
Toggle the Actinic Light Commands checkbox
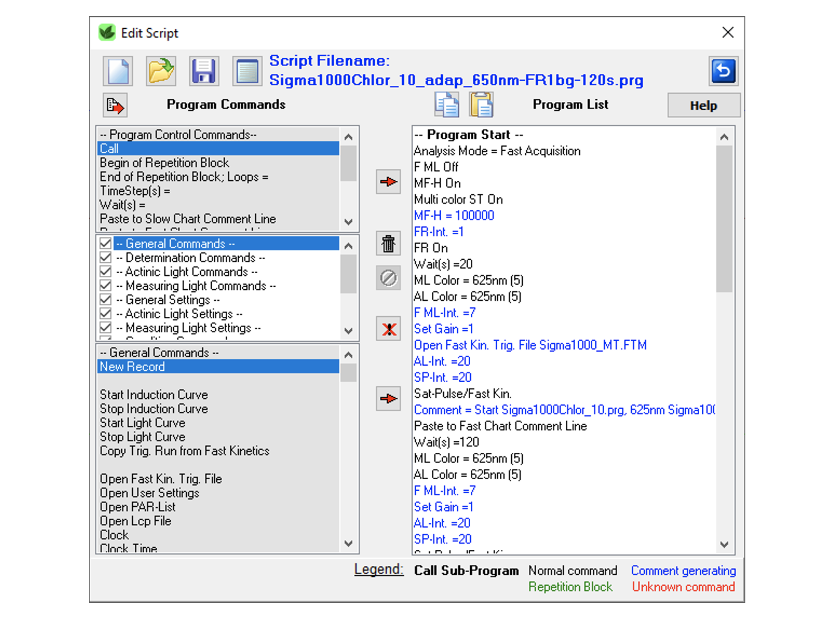(x=106, y=272)
